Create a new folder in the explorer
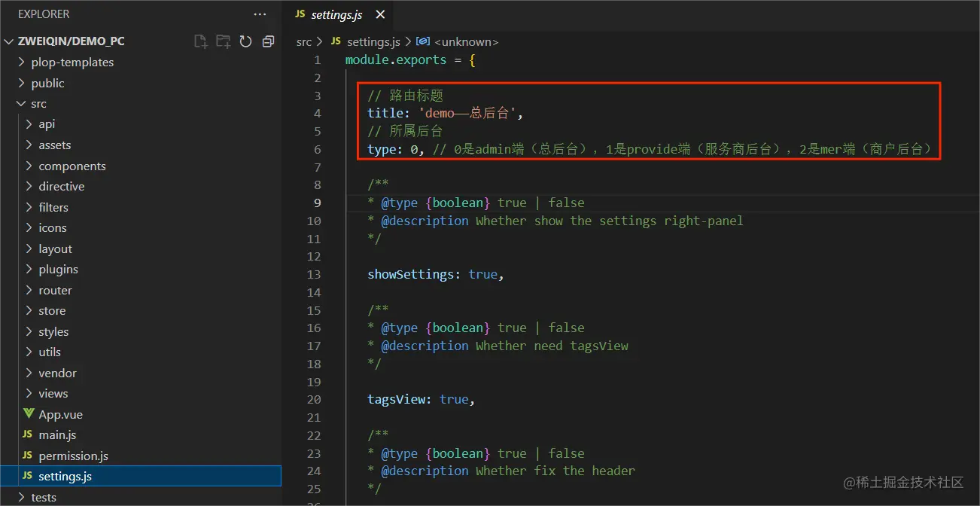The width and height of the screenshot is (980, 506). 223,41
